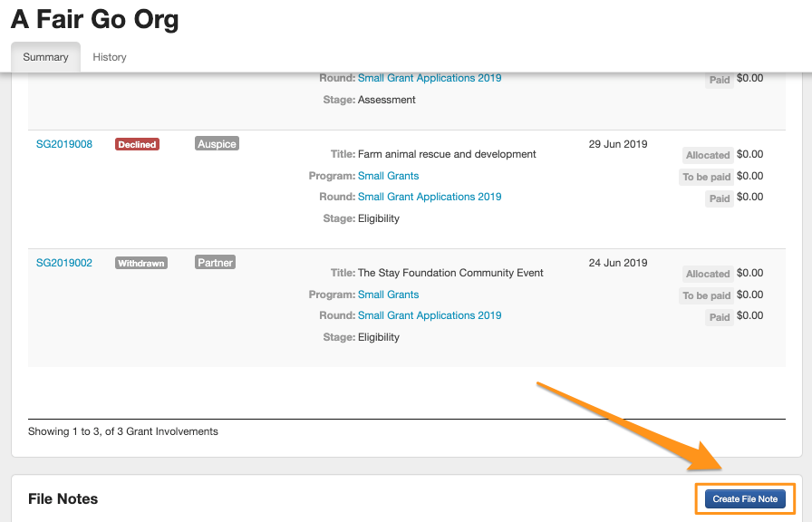Open the round link for SG2019008
812x522 pixels.
pyautogui.click(x=429, y=197)
